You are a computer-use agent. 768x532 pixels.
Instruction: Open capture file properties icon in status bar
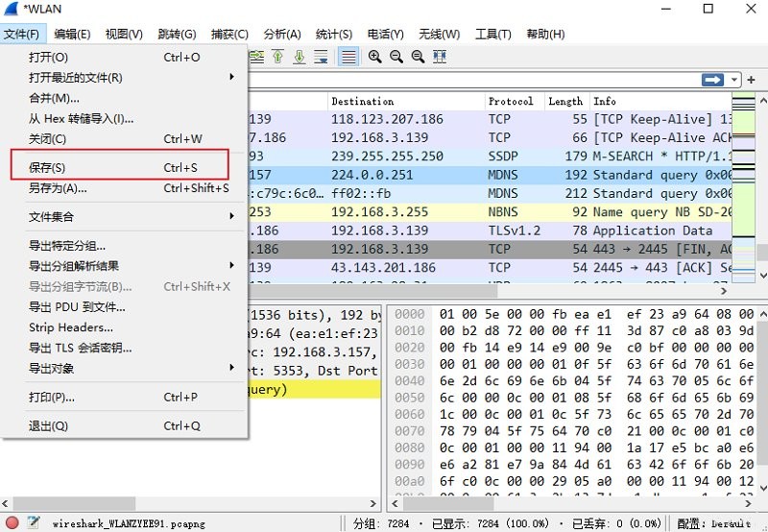pyautogui.click(x=34, y=522)
